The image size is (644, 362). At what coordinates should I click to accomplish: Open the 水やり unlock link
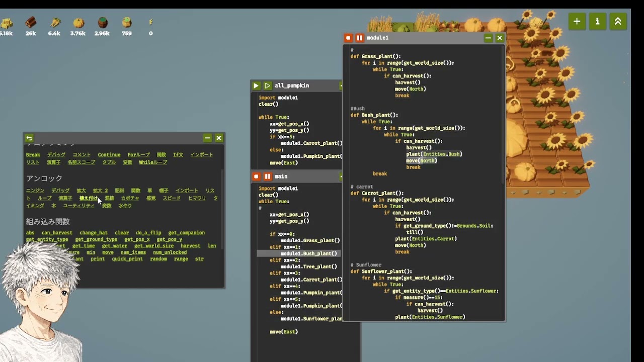(125, 206)
